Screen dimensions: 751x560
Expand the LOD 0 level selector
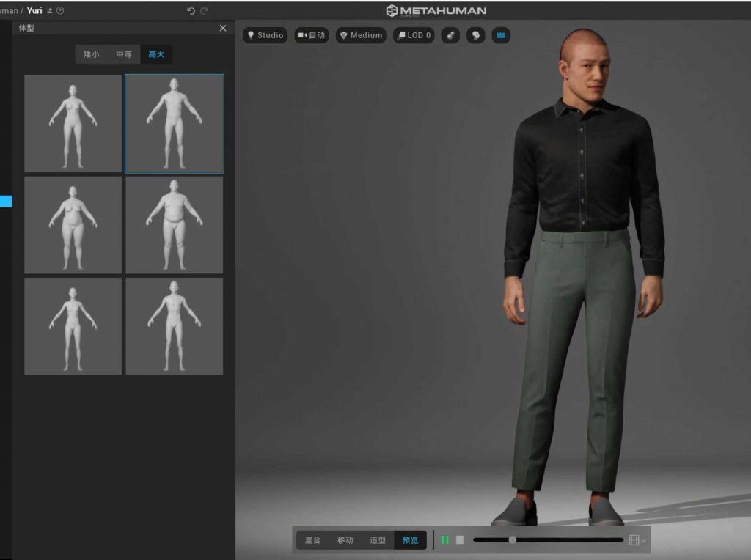[414, 35]
